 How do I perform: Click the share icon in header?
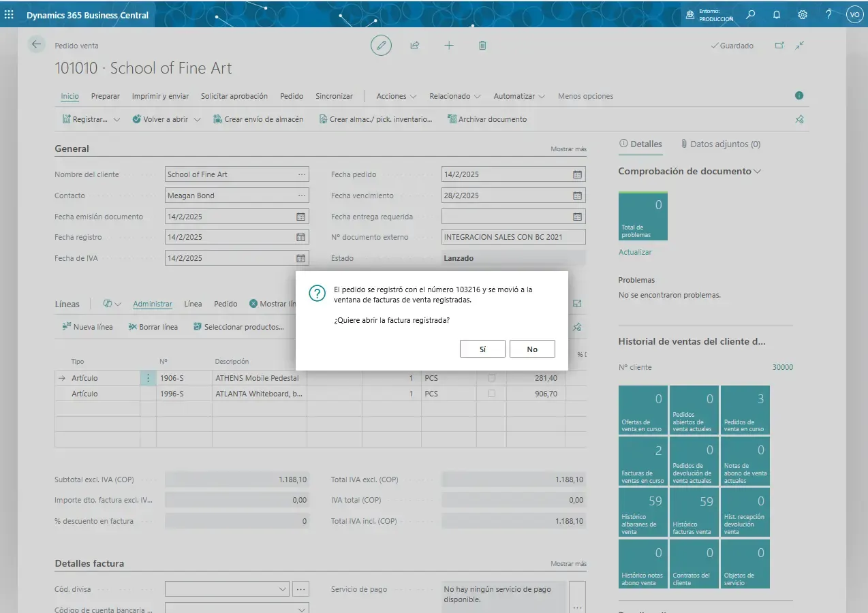click(x=414, y=46)
